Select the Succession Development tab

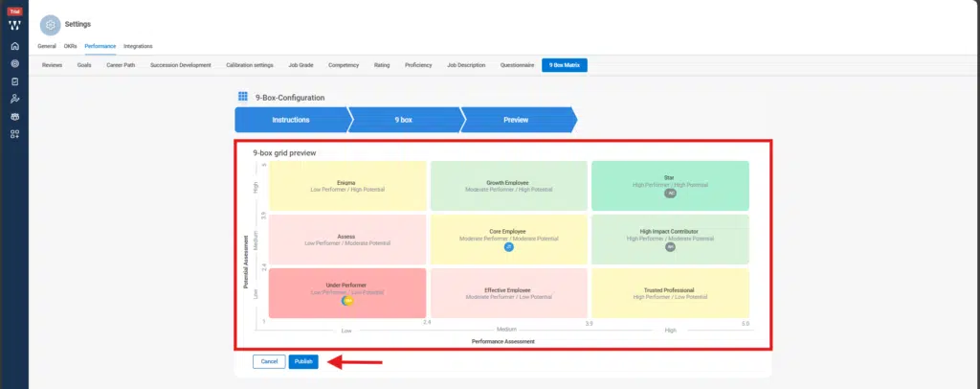coord(181,65)
